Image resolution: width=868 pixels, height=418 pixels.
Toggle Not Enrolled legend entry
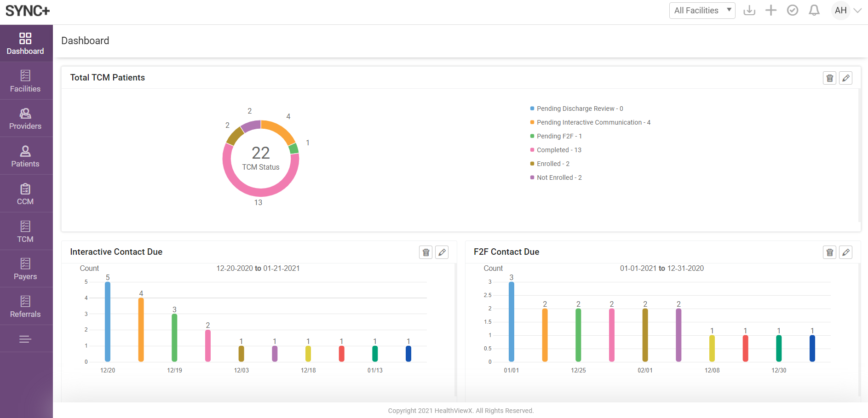(x=558, y=178)
